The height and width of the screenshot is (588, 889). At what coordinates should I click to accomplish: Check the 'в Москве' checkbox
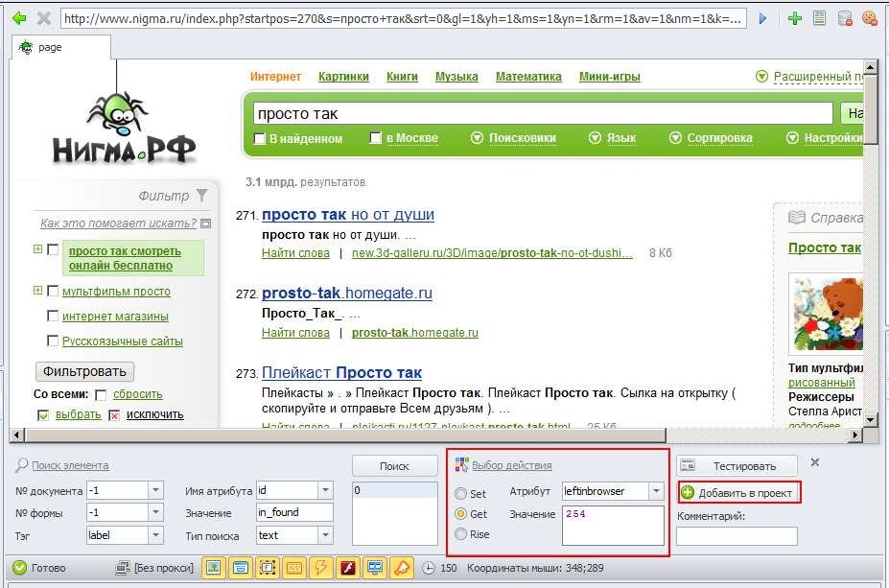(x=375, y=138)
